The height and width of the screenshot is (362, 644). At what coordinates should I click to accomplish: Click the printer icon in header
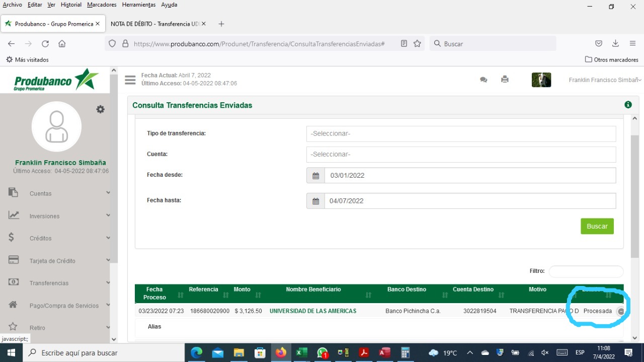[x=505, y=79]
